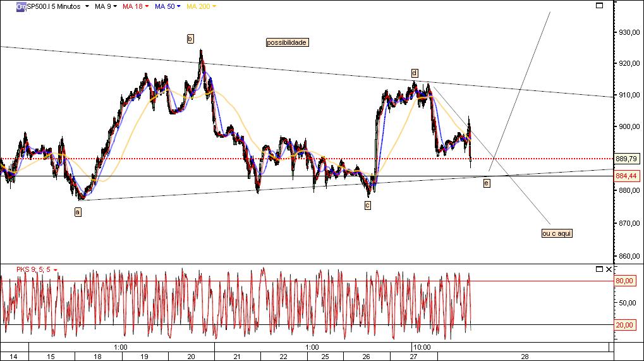The image size is (644, 361).
Task: Select wave label 'b' annotation
Action: coord(190,39)
